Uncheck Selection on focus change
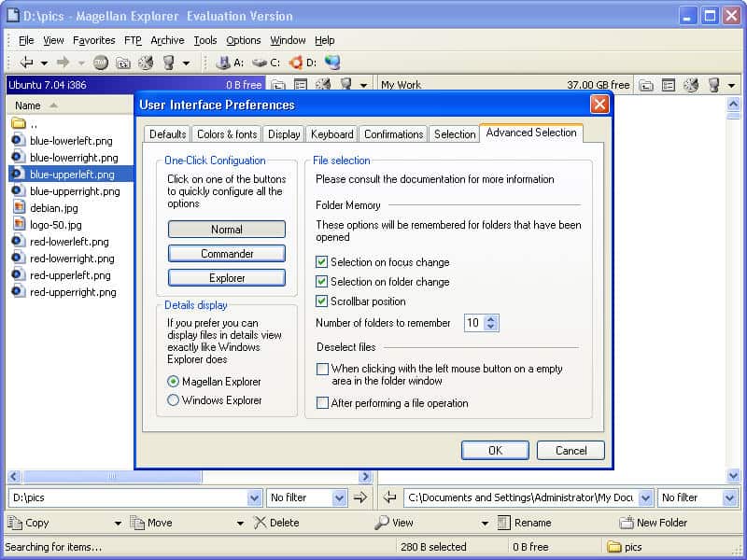The image size is (747, 560). click(322, 262)
